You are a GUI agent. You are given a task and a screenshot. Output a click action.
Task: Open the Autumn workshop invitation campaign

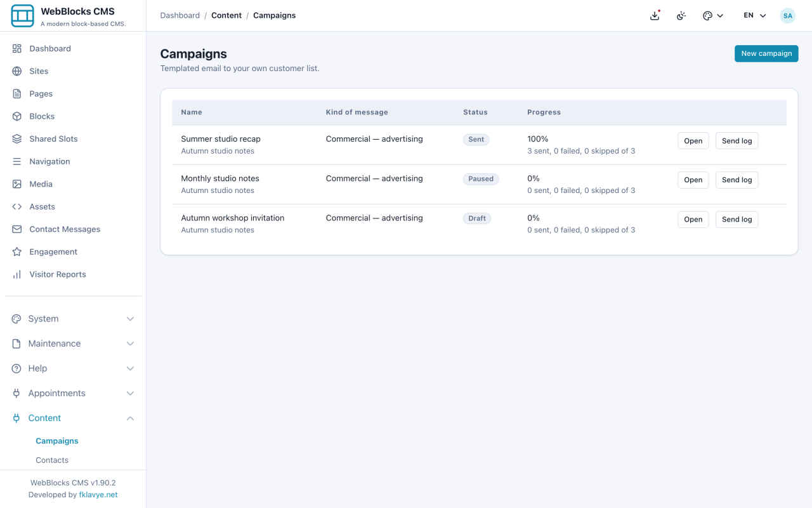point(693,219)
